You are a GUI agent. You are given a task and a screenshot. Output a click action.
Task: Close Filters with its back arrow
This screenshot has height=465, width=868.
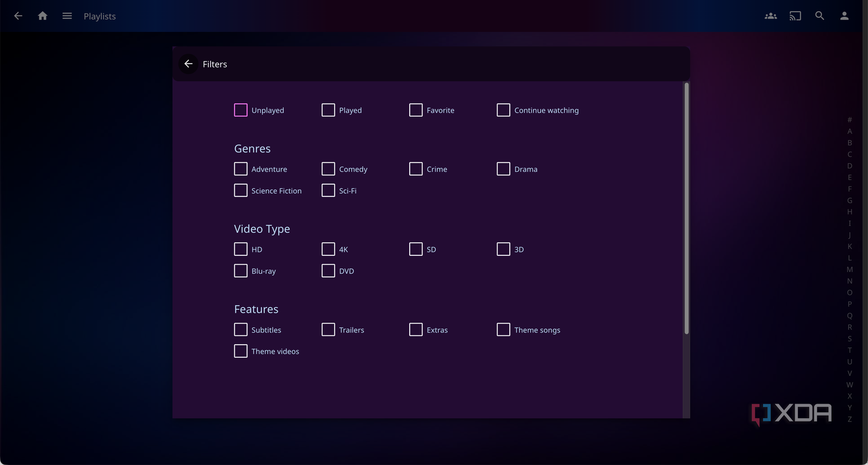(x=188, y=64)
